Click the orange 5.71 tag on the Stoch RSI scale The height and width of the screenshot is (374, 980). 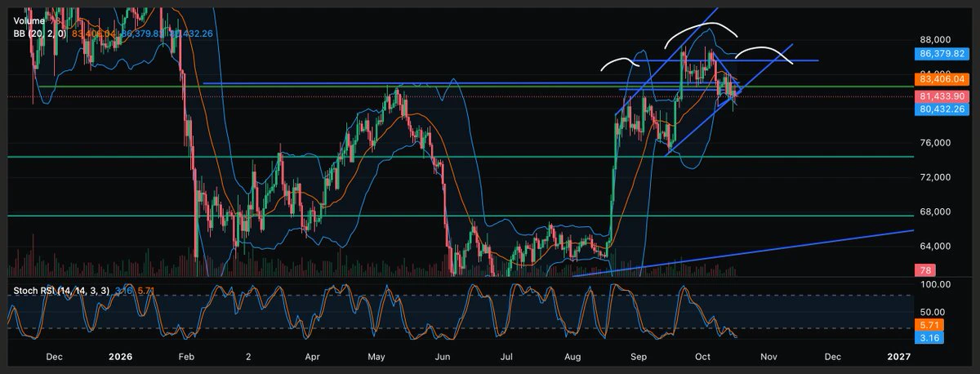point(930,325)
